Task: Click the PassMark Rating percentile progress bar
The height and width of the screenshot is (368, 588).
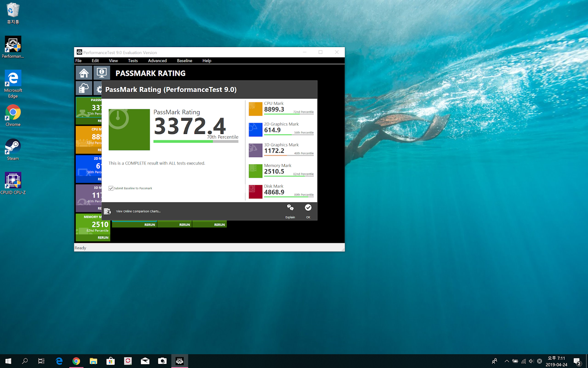Action: (196, 141)
